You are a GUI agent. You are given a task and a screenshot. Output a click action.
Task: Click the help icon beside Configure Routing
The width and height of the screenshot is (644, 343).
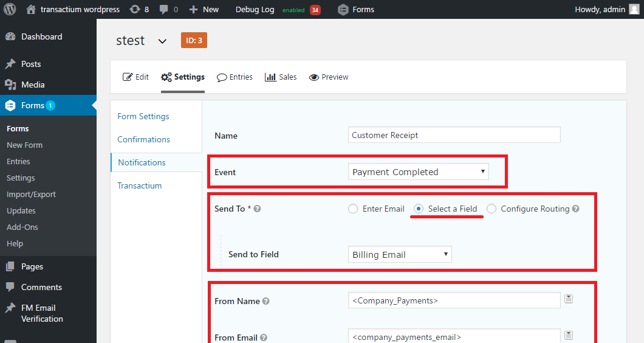575,209
